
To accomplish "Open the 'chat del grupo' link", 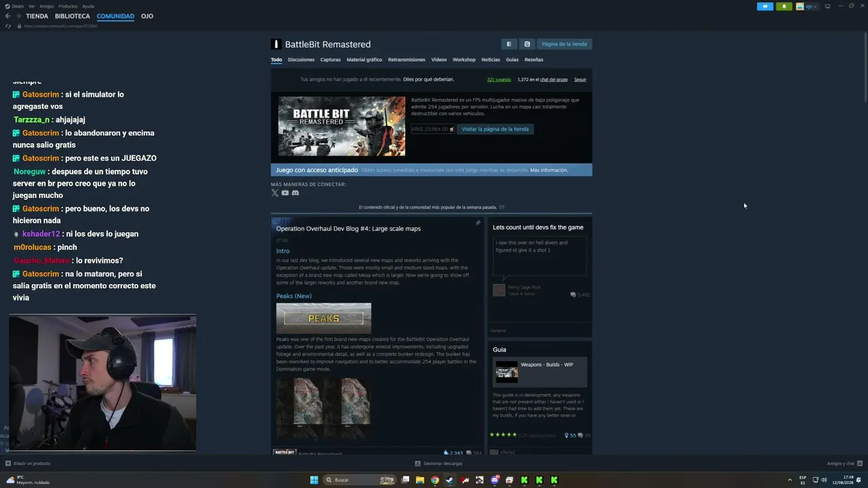I will pos(554,79).
